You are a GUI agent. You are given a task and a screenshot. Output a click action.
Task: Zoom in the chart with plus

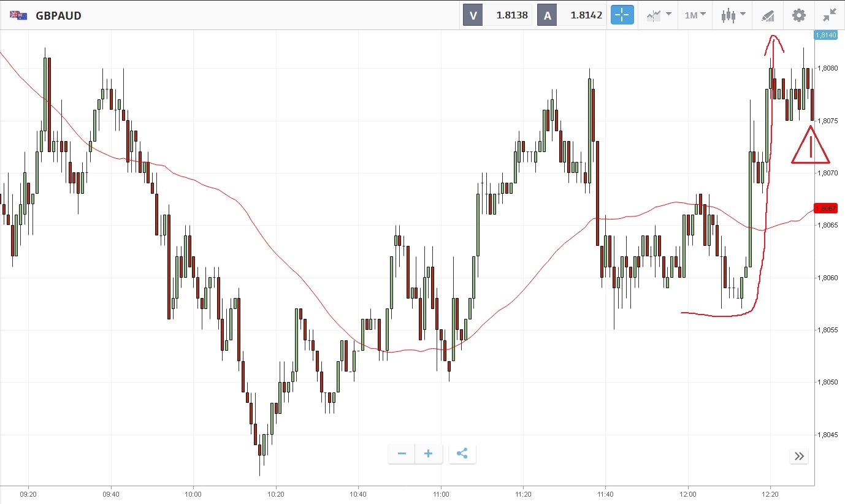[429, 454]
